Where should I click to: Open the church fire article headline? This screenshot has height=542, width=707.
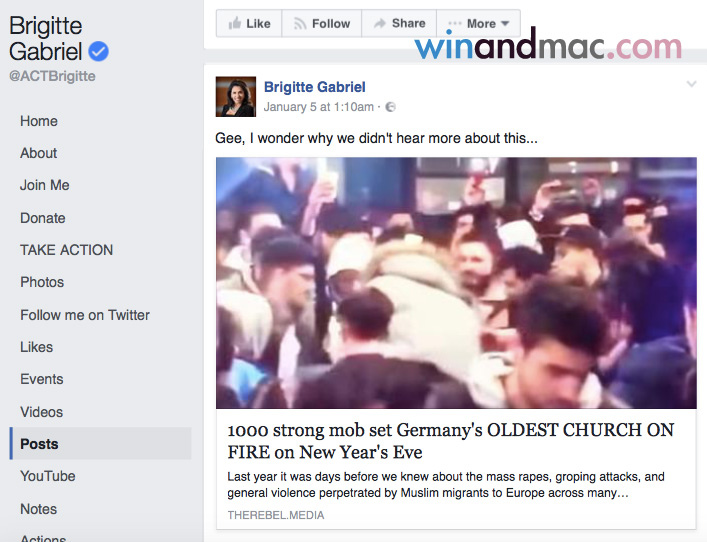click(x=450, y=441)
